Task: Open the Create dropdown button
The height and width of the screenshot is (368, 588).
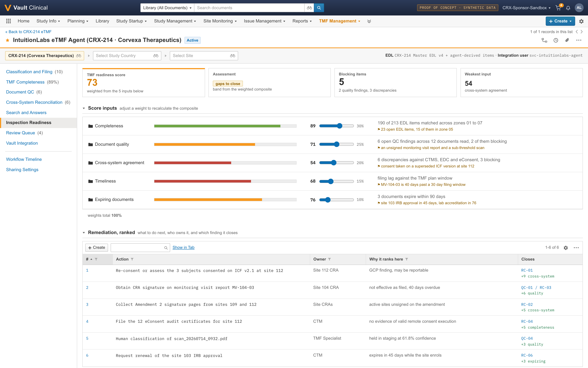Action: coord(560,21)
